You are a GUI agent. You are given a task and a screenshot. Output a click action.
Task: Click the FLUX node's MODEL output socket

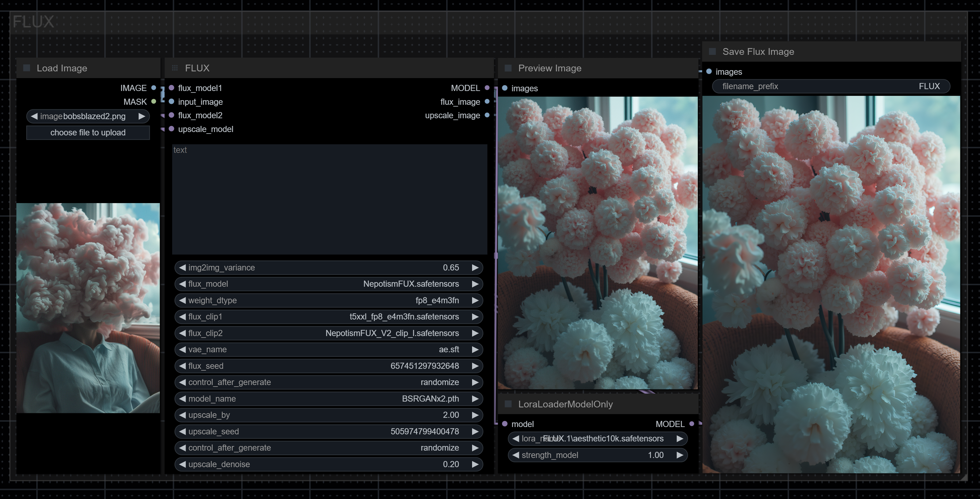(x=487, y=88)
